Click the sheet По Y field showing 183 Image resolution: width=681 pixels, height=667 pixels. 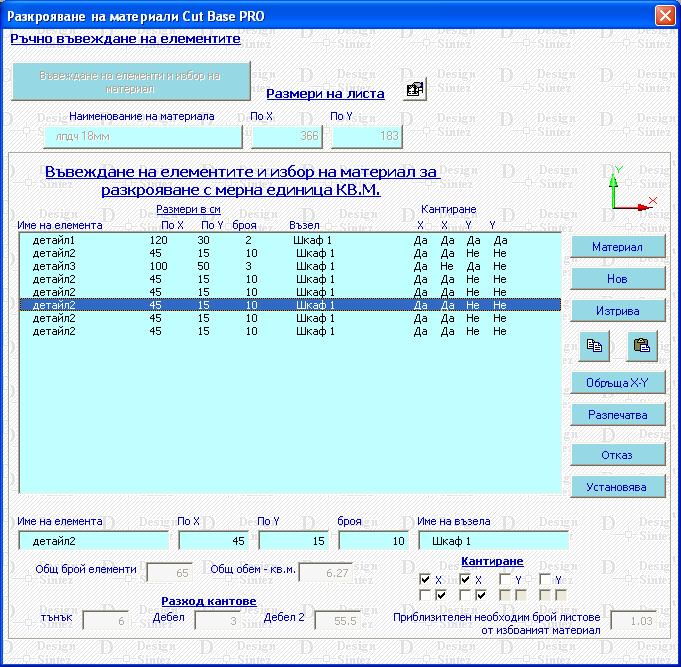[367, 137]
